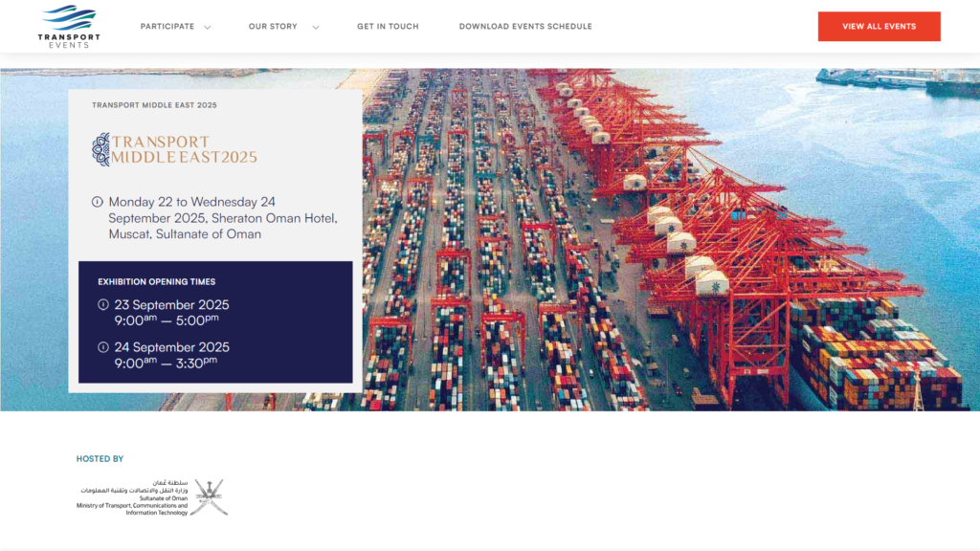Click the clock icon beside event dates
Image resolution: width=980 pixels, height=551 pixels.
click(97, 202)
